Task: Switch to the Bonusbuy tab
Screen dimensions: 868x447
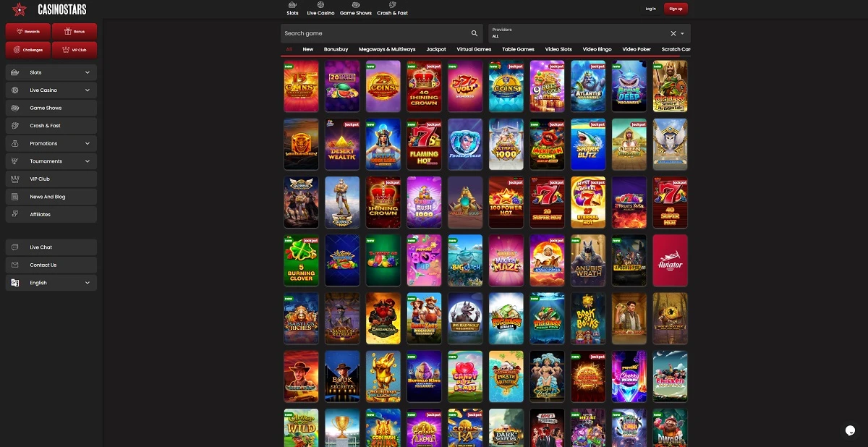Action: pyautogui.click(x=336, y=49)
